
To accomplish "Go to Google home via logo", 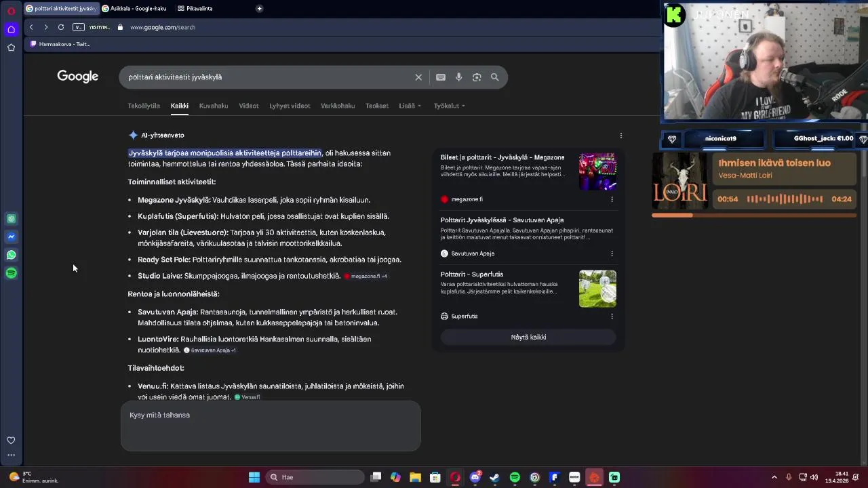I will tap(78, 77).
